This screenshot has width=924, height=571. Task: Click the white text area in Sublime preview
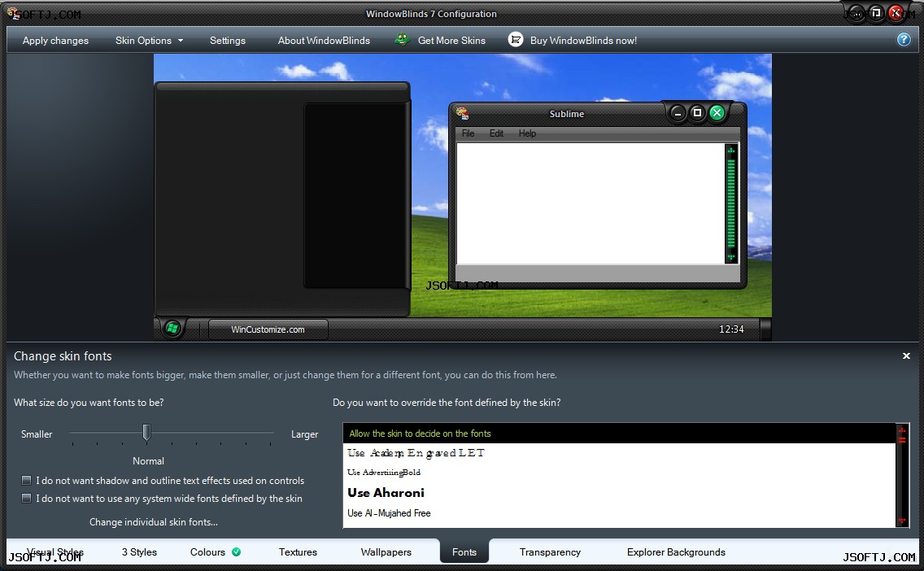pos(591,203)
